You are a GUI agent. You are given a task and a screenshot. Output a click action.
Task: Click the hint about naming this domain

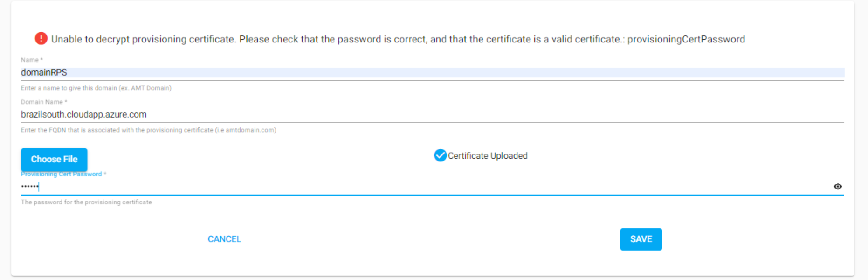(x=96, y=88)
